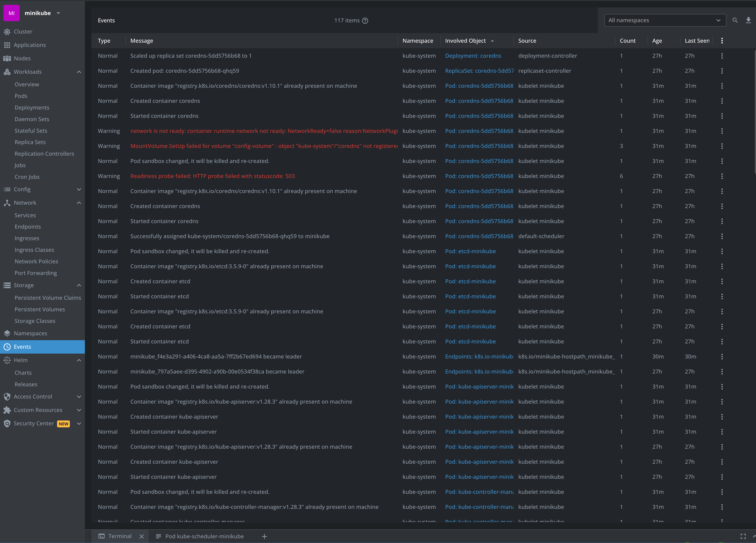Open the All namespaces dropdown
The height and width of the screenshot is (543, 756).
[665, 20]
